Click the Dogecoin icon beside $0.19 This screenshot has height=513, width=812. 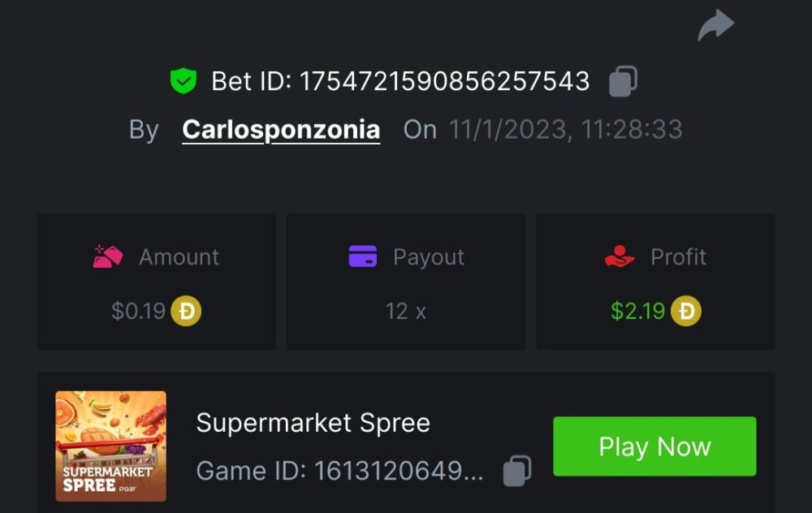coord(186,311)
